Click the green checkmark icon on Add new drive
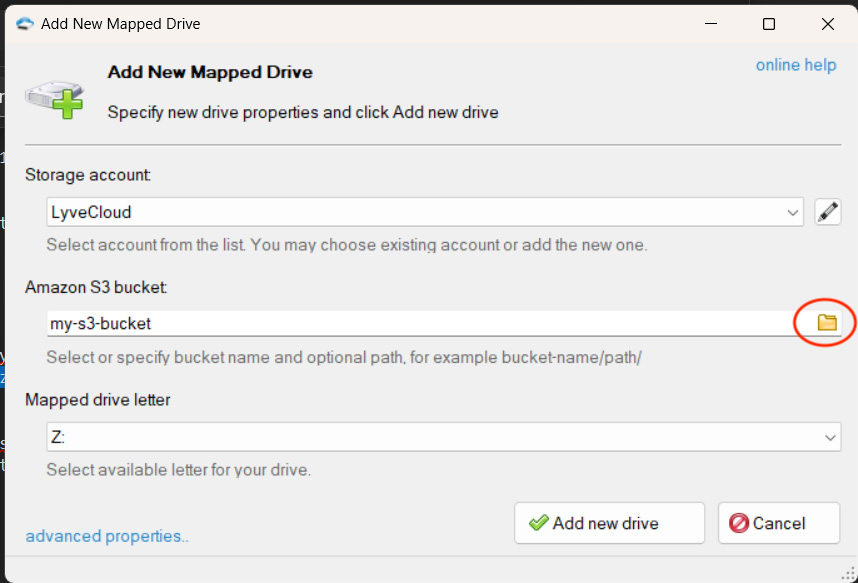The height and width of the screenshot is (583, 858). [538, 523]
